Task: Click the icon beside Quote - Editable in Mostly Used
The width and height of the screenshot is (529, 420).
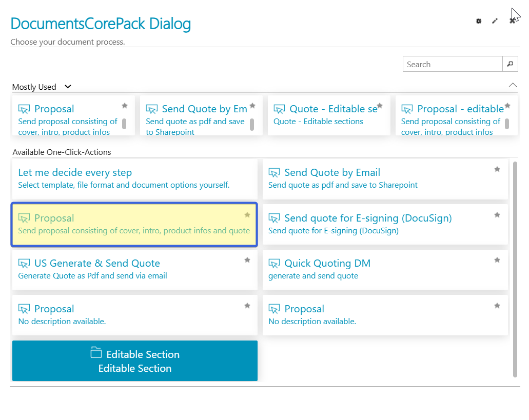Action: click(280, 109)
